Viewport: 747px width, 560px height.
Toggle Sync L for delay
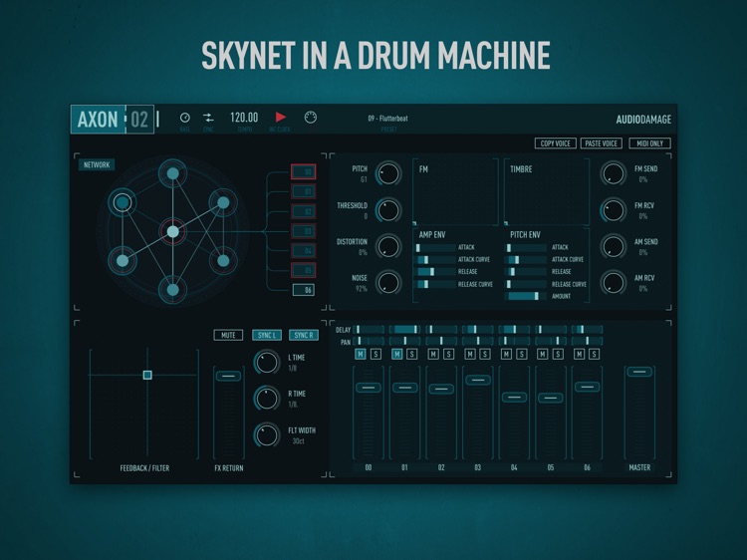click(x=266, y=335)
